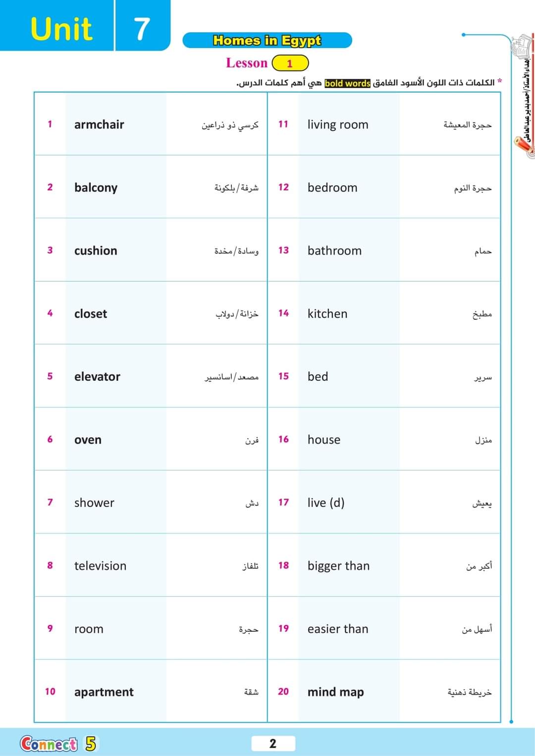
Task: Click the word cushion in row 3
Action: click(x=96, y=251)
